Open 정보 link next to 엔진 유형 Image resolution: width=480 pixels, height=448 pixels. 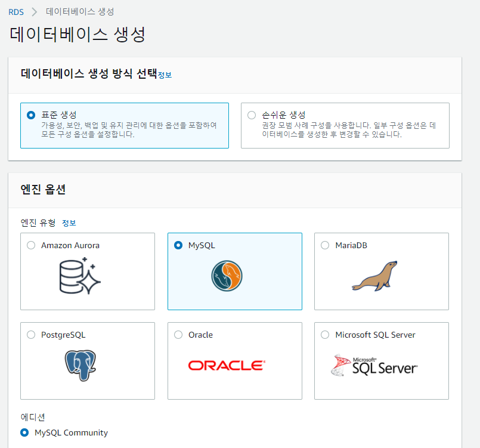tap(69, 223)
